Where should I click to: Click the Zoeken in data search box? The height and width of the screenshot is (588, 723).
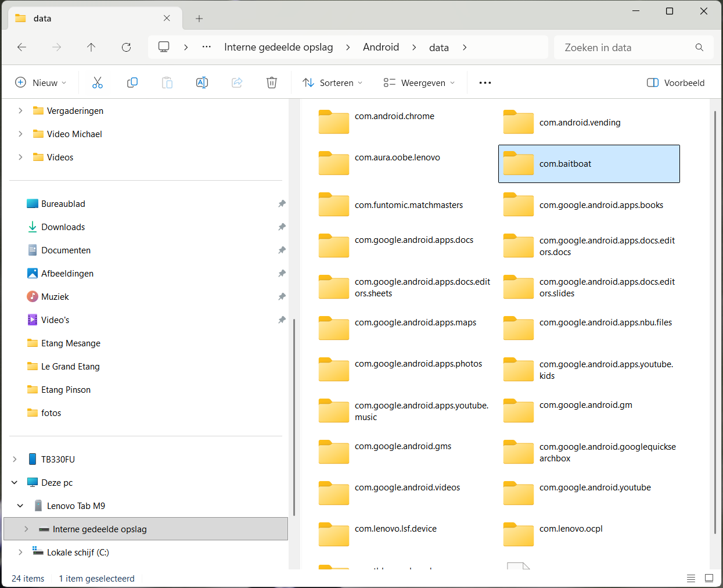[x=627, y=48]
